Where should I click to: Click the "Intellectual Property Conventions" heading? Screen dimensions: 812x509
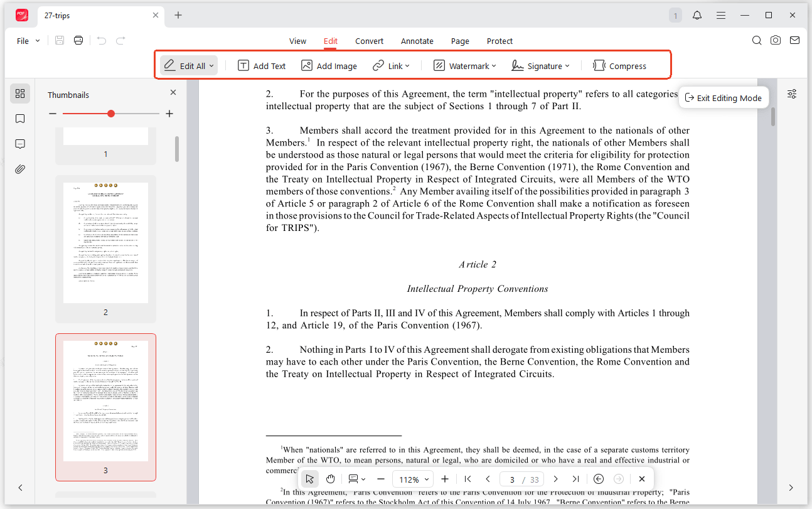(x=478, y=289)
